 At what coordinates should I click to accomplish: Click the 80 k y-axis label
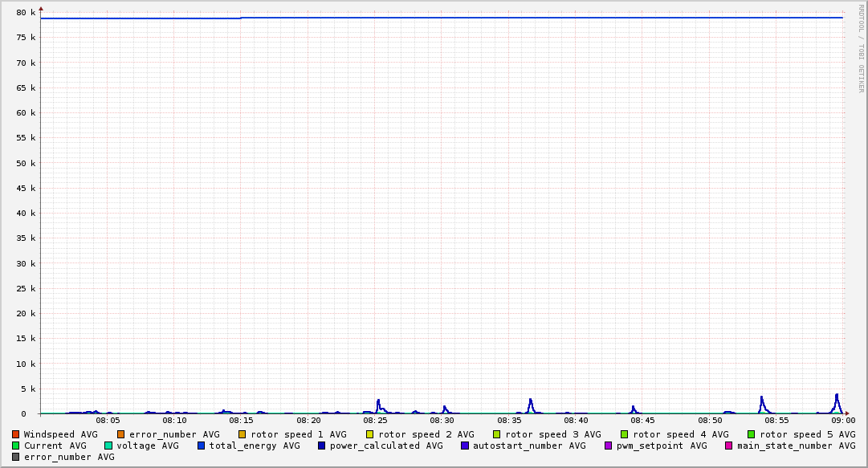pyautogui.click(x=26, y=13)
